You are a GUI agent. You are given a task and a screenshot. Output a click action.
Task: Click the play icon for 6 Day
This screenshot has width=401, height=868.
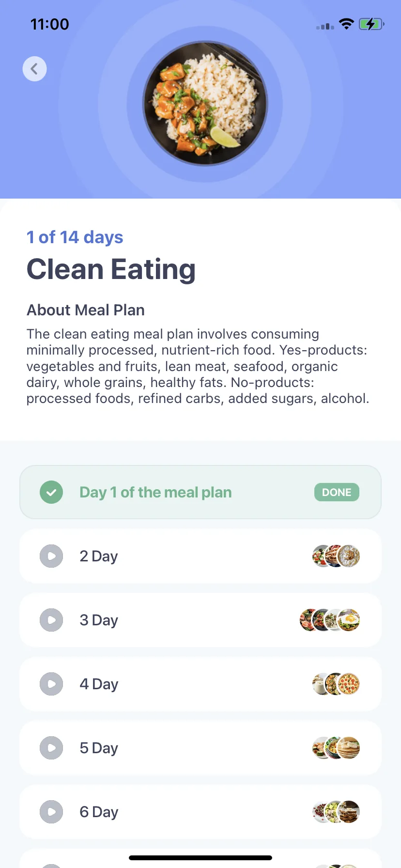pyautogui.click(x=51, y=812)
